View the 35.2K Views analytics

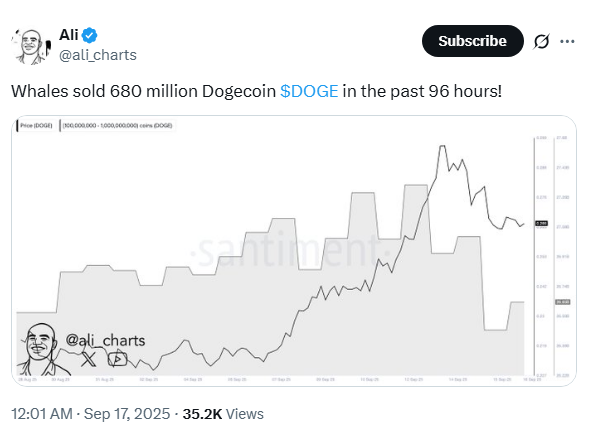[x=223, y=414]
